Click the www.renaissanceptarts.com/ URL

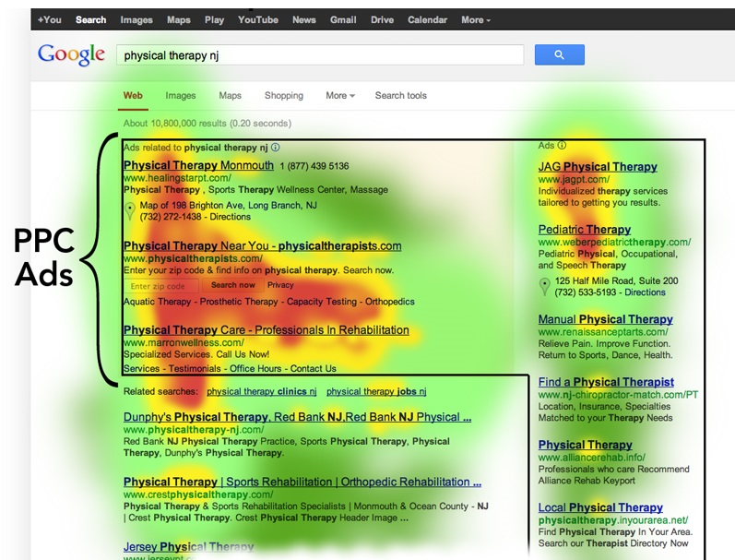(x=603, y=332)
